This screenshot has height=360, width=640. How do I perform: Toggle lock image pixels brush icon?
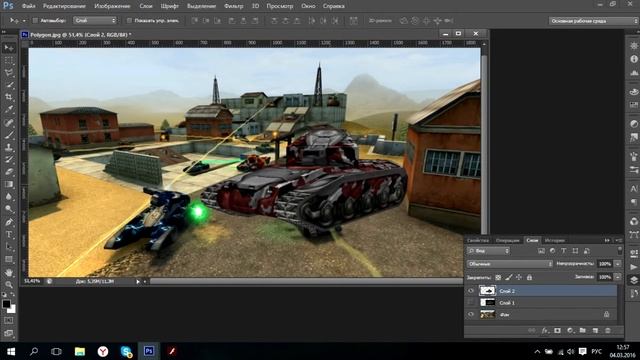[509, 278]
